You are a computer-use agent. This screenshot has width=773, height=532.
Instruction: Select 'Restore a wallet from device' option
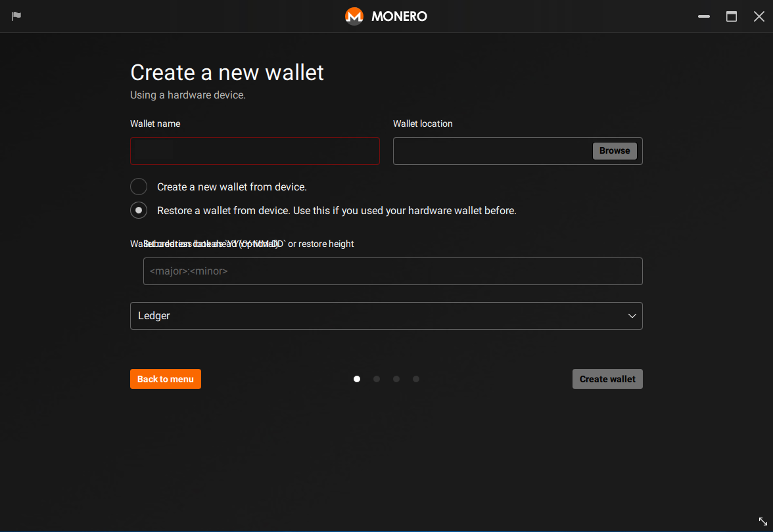139,210
